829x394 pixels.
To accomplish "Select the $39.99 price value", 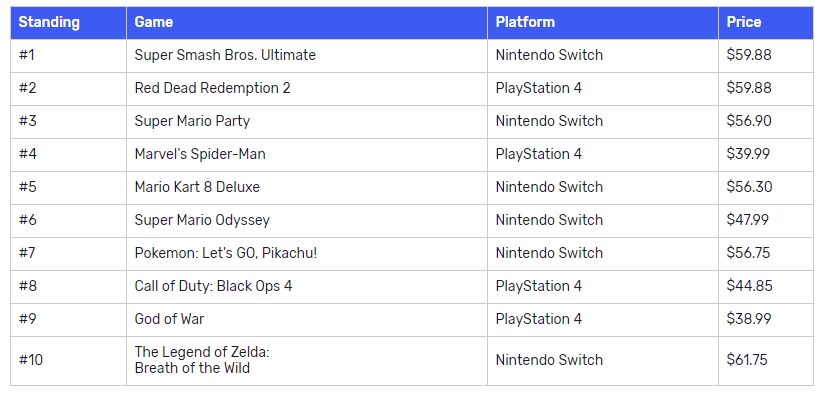I will (748, 154).
